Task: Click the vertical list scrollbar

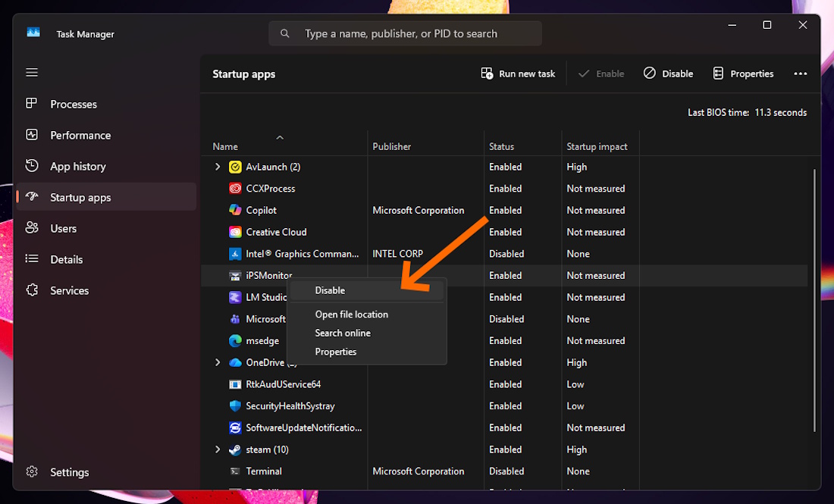Action: click(814, 300)
